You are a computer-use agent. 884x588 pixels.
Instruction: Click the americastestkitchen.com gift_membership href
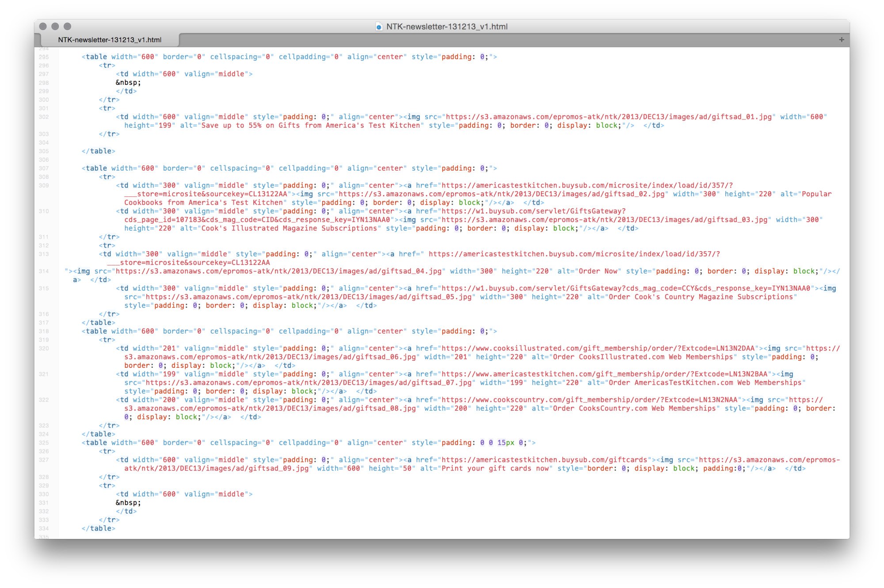pyautogui.click(x=605, y=374)
